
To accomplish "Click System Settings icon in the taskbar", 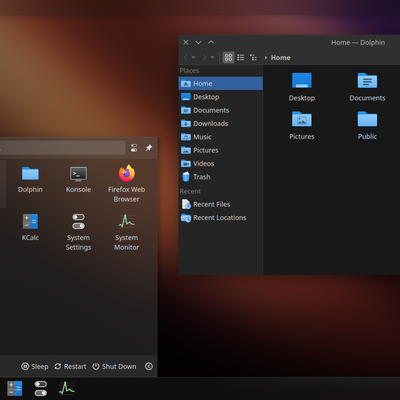I will [x=41, y=389].
